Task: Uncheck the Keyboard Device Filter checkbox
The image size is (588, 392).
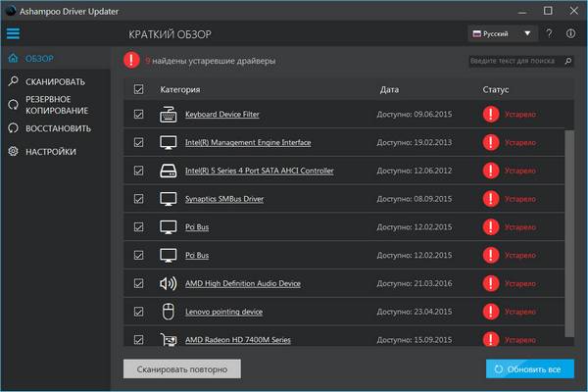Action: click(138, 114)
